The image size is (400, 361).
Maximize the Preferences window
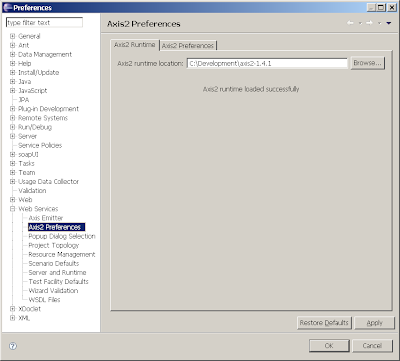click(x=381, y=7)
